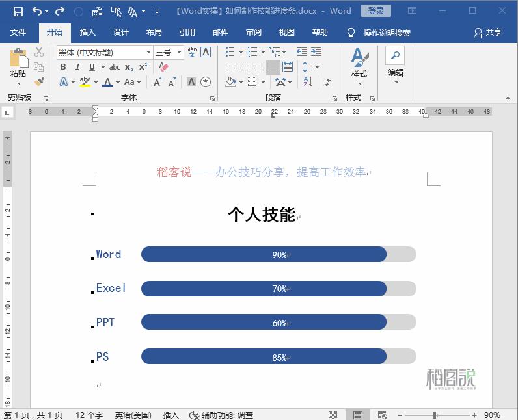Image resolution: width=518 pixels, height=420 pixels.
Task: Open the font name dropdown
Action: coord(148,52)
